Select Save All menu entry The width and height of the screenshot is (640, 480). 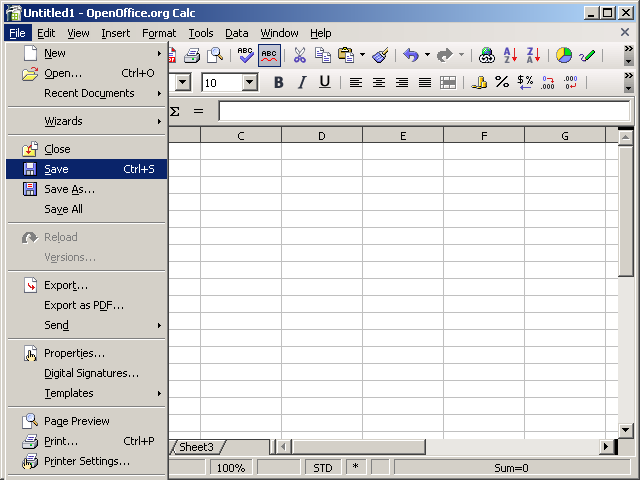click(87, 209)
